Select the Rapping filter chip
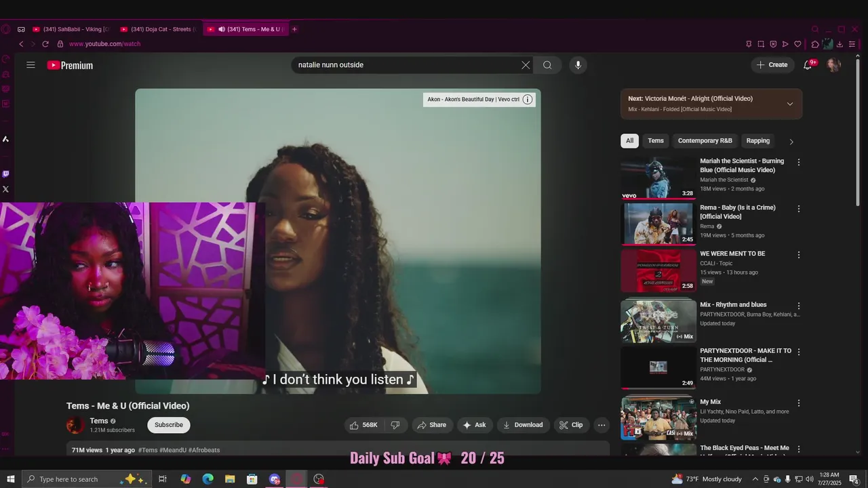Viewport: 868px width, 488px height. 758,141
